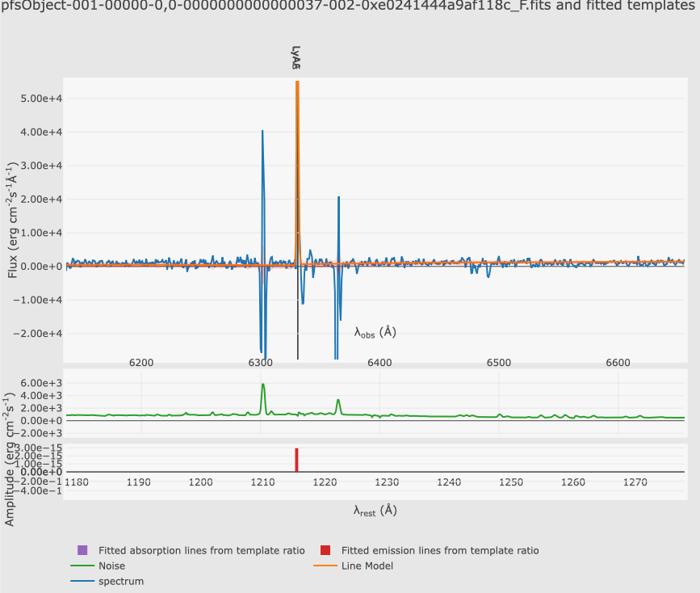Click the λrest (Å) axis label

click(x=375, y=510)
